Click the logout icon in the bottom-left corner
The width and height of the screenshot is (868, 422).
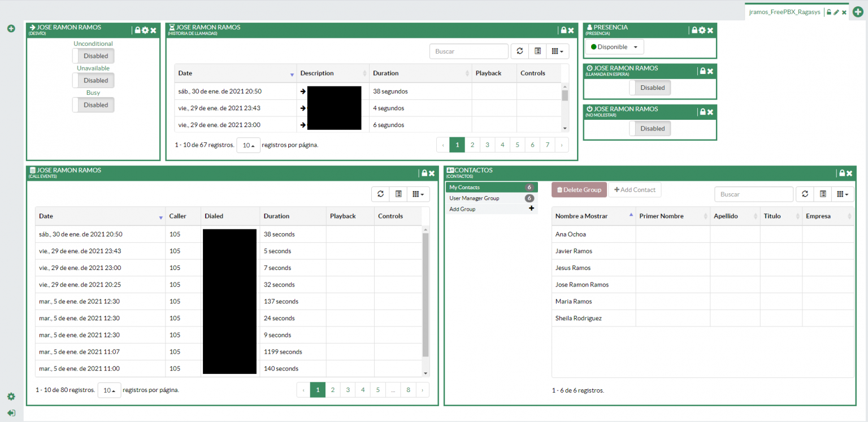point(11,413)
